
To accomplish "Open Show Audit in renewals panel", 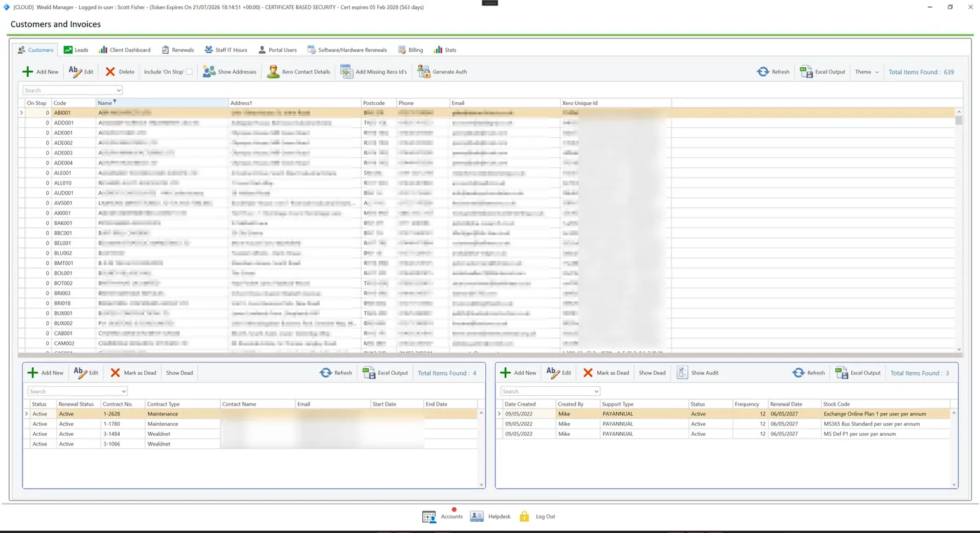I will (x=698, y=373).
